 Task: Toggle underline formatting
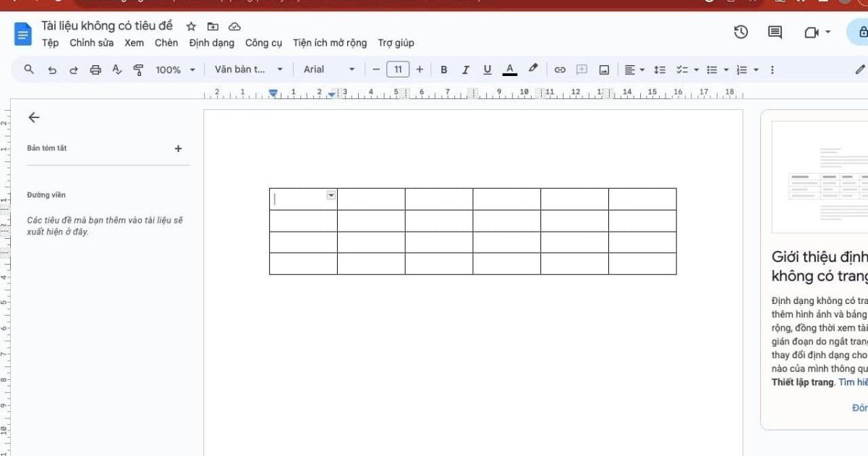click(x=487, y=69)
